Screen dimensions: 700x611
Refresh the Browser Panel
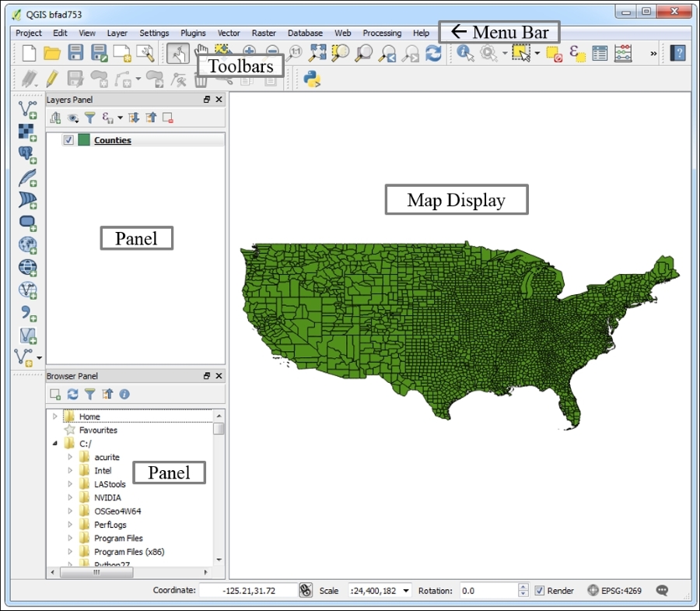coord(73,394)
